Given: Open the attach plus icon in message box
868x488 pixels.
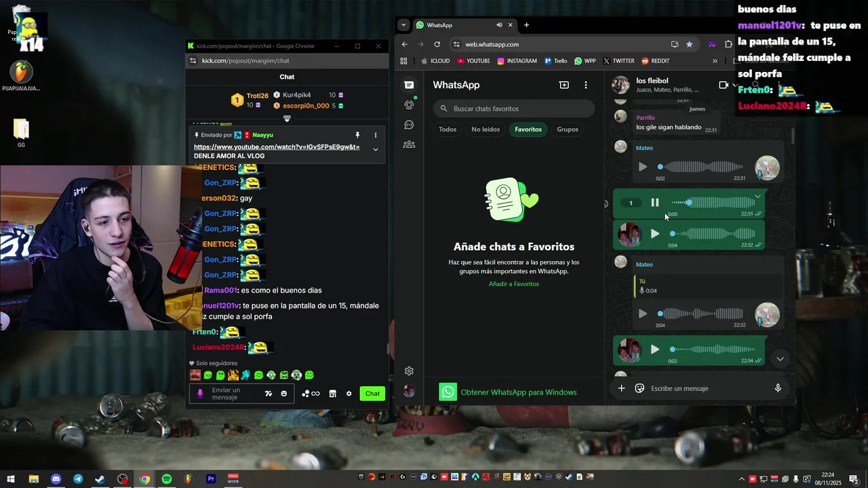Looking at the screenshot, I should [x=621, y=388].
